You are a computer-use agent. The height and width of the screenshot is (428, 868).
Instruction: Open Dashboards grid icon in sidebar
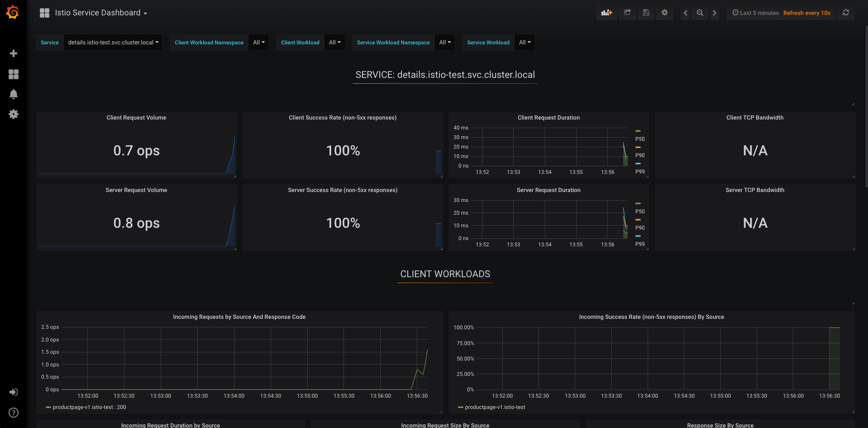tap(14, 74)
